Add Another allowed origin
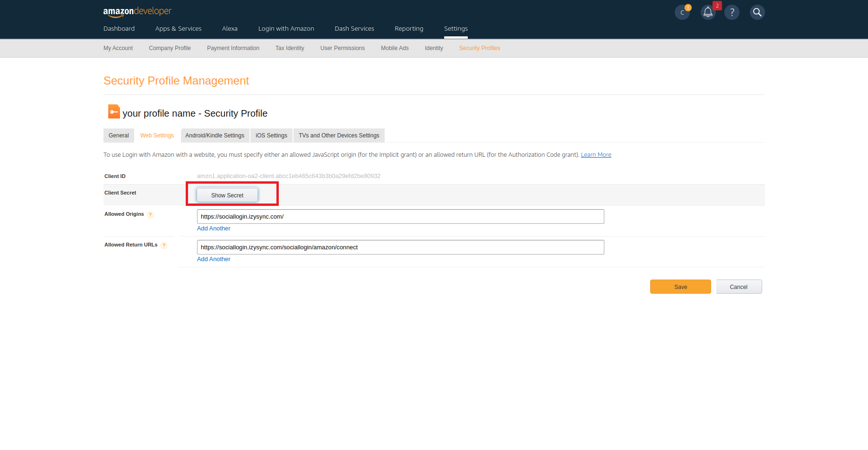Screen dimensions: 868x450 pos(214,229)
